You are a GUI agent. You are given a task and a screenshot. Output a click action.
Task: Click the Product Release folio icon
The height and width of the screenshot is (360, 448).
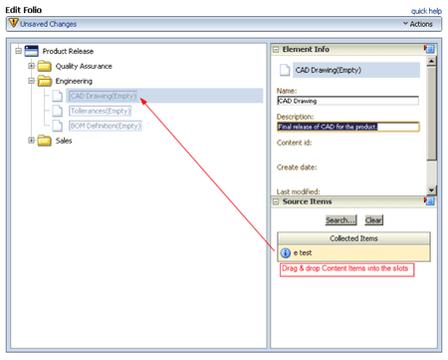coord(32,51)
